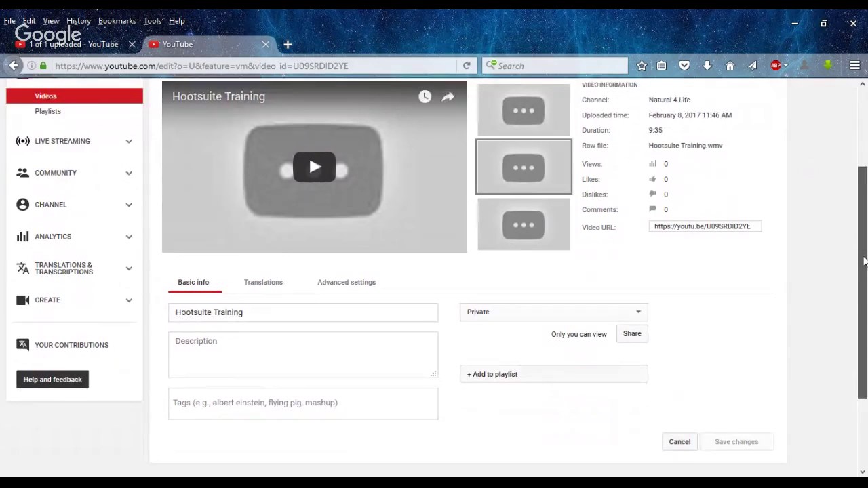Expand the Create section chevron
This screenshot has height=488, width=868.
coord(129,300)
